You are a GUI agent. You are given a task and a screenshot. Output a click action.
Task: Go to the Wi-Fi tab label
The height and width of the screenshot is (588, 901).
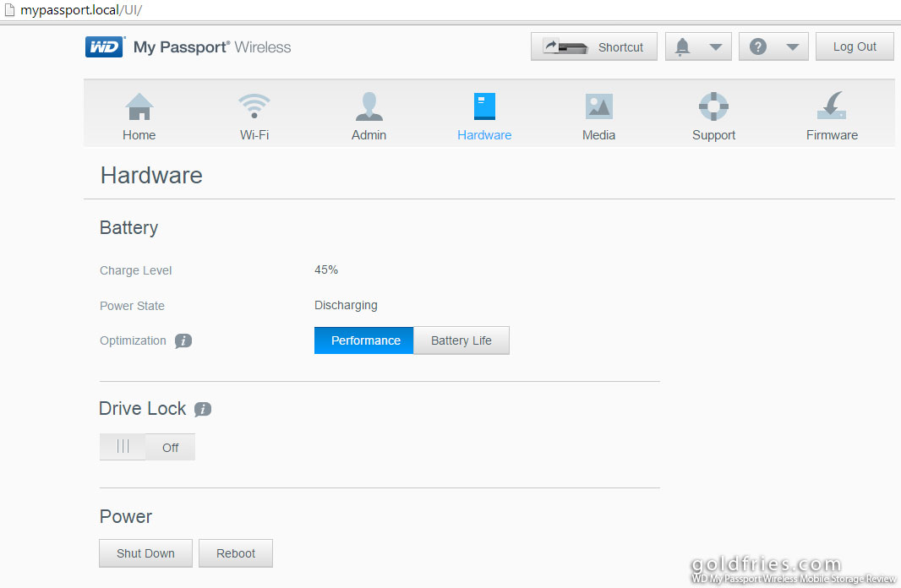pyautogui.click(x=254, y=135)
